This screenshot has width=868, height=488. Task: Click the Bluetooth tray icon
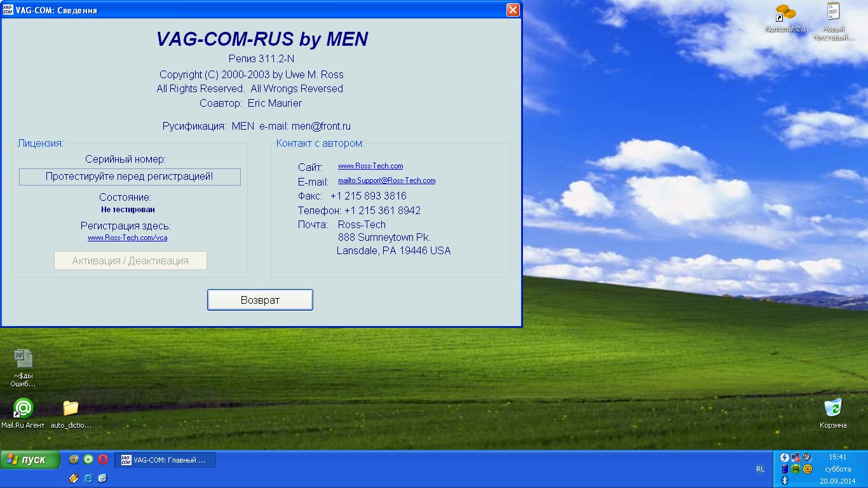coord(785,480)
